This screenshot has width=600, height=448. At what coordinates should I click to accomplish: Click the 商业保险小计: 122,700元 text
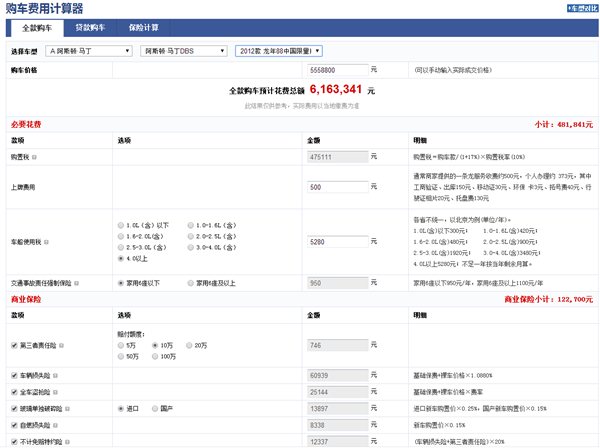pyautogui.click(x=548, y=299)
